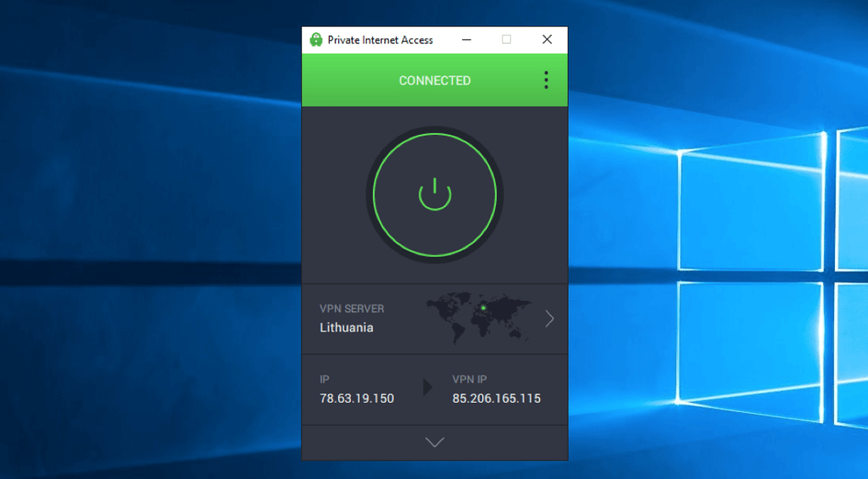Click the Private Internet Access logo icon

tap(316, 40)
